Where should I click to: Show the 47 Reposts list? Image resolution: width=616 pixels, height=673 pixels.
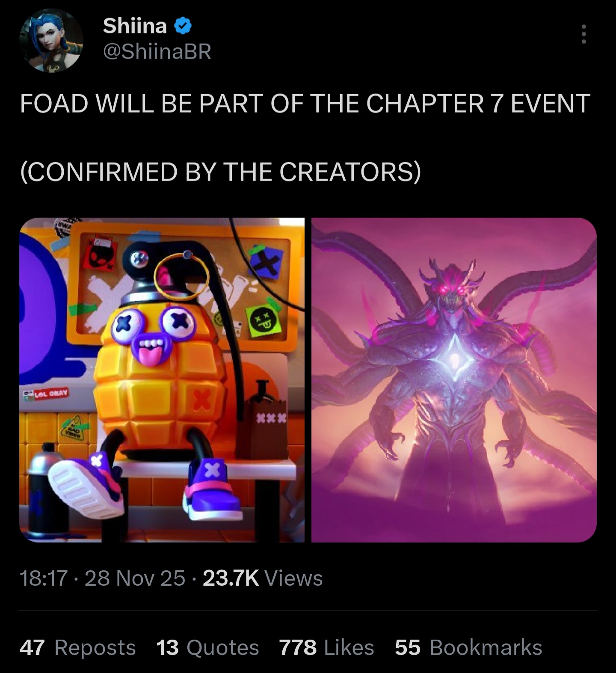(78, 647)
